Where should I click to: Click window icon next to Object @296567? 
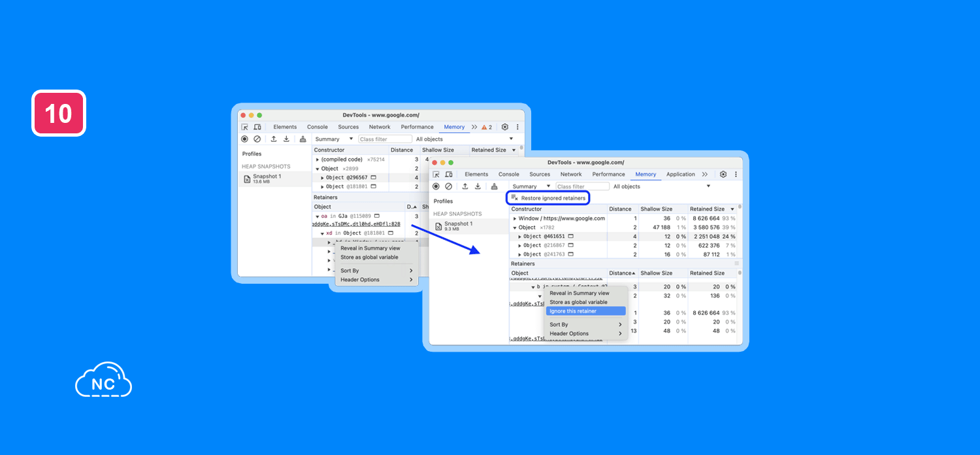click(x=374, y=177)
